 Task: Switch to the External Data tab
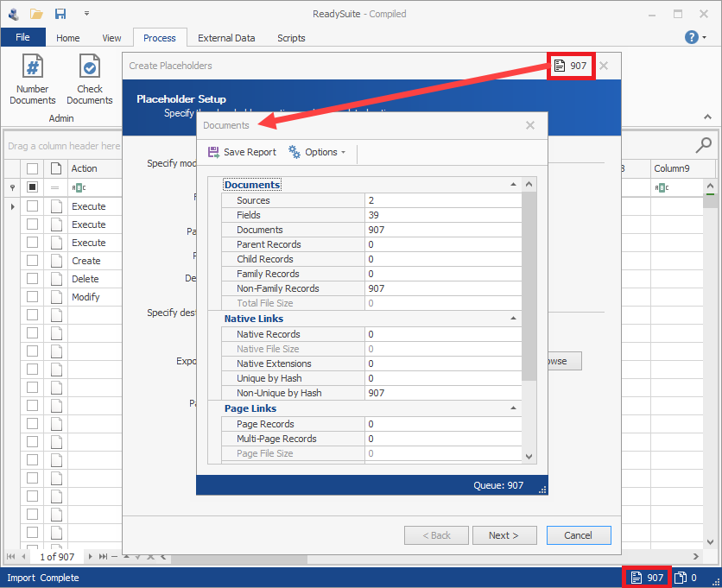point(226,38)
